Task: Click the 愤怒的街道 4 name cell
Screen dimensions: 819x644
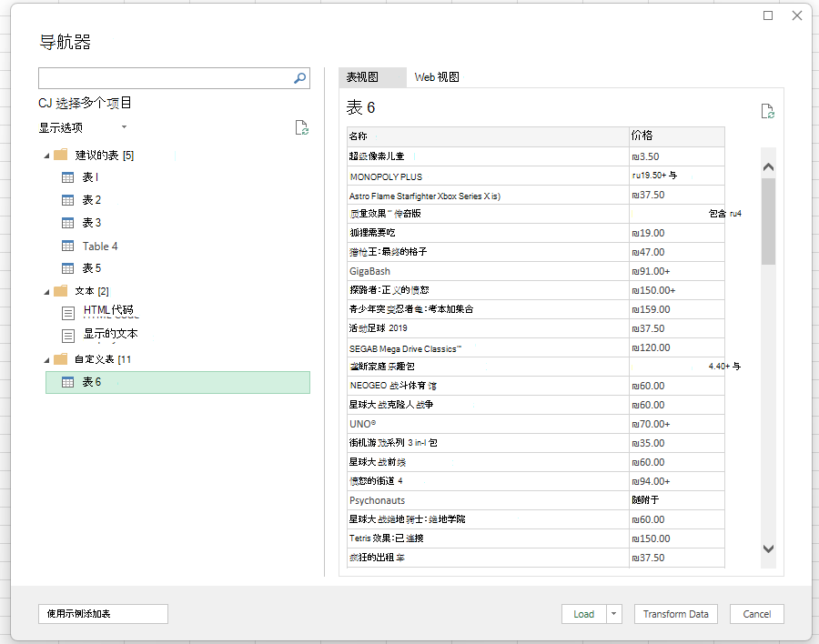Action: pyautogui.click(x=488, y=481)
